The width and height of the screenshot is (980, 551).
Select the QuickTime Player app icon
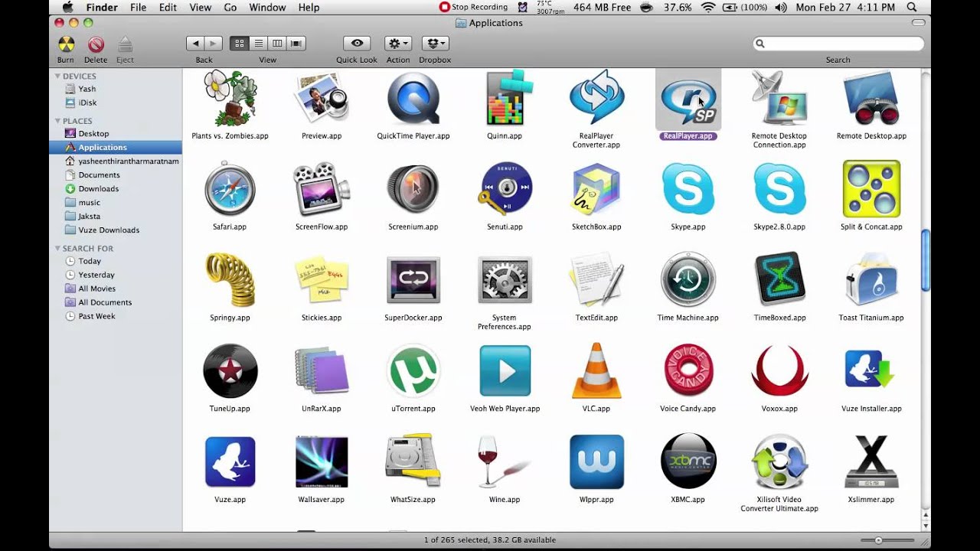tap(413, 98)
